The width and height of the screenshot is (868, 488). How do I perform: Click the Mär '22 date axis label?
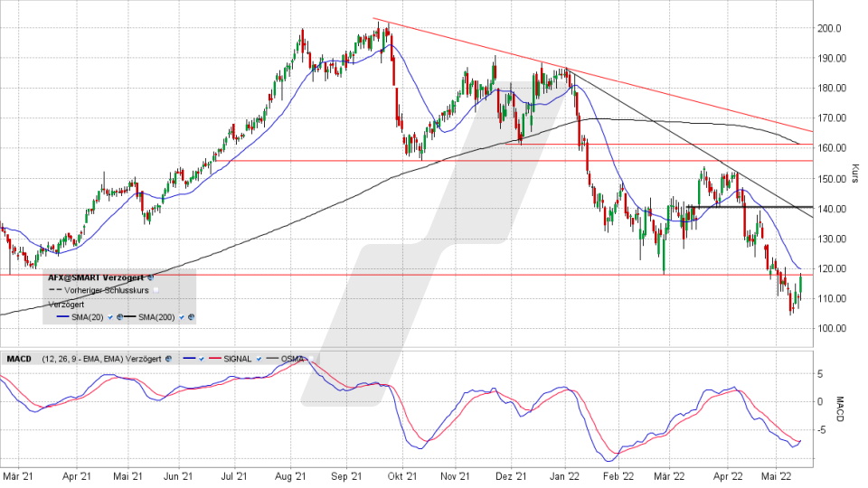click(669, 476)
